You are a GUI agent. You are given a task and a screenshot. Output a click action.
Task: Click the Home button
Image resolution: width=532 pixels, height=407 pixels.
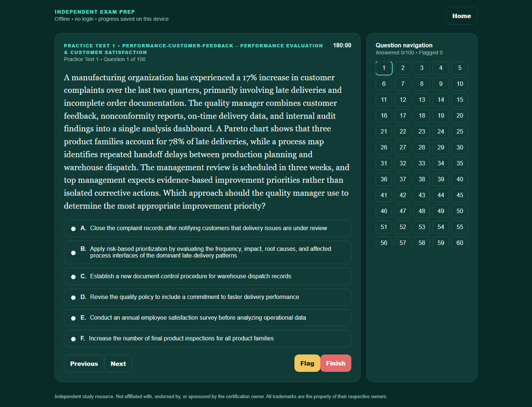462,16
